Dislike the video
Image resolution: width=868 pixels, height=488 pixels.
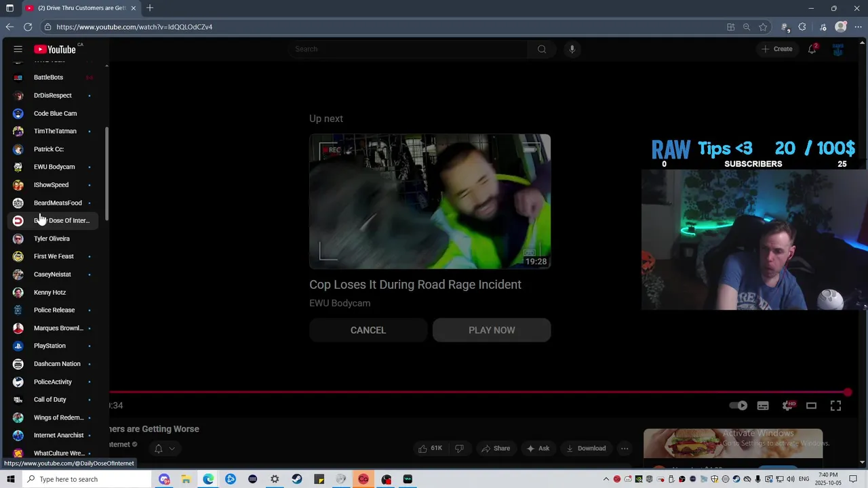coord(459,448)
